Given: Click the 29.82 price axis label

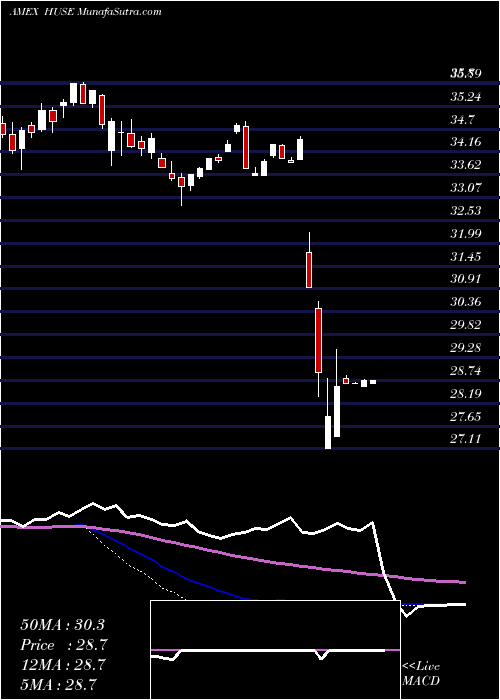Looking at the screenshot, I should 466,325.
